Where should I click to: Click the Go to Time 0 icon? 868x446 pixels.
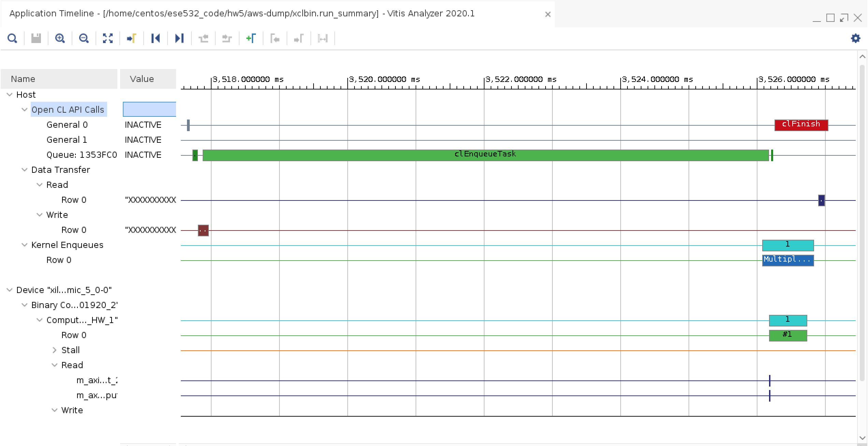[156, 38]
